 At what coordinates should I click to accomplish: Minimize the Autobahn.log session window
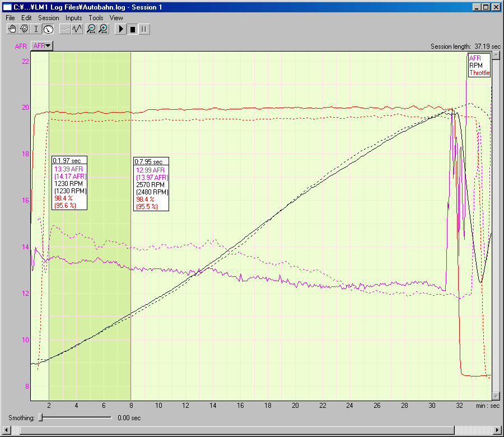pos(477,7)
